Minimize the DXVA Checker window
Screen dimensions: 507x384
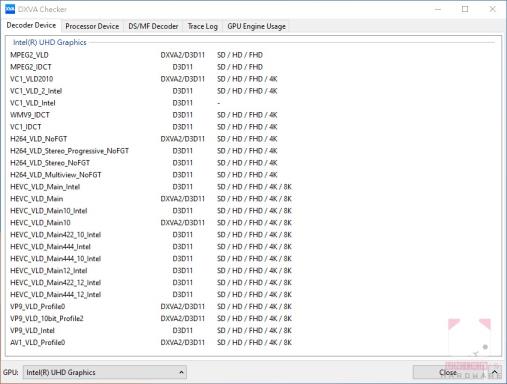438,9
